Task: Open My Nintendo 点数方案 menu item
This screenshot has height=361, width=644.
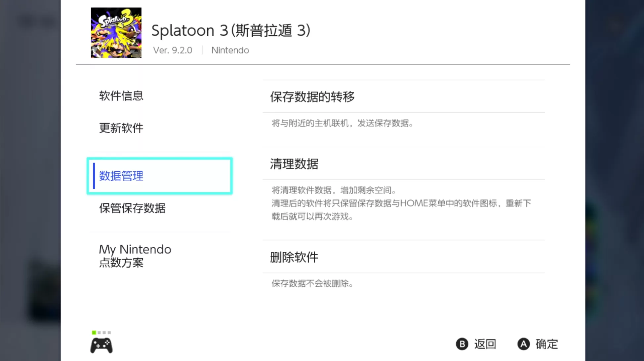Action: tap(135, 256)
